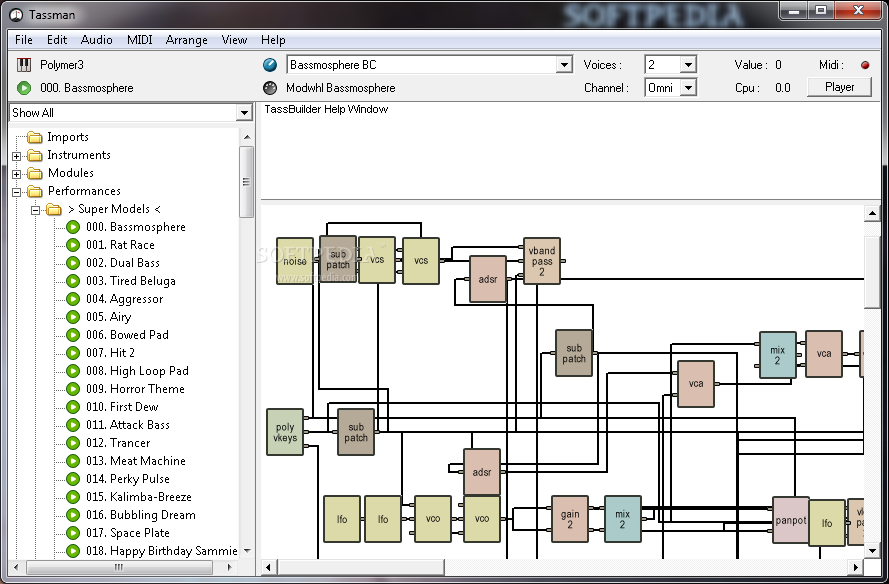Click the builder canvas horizontal scrollbar thumb
This screenshot has width=889, height=584.
tap(361, 567)
